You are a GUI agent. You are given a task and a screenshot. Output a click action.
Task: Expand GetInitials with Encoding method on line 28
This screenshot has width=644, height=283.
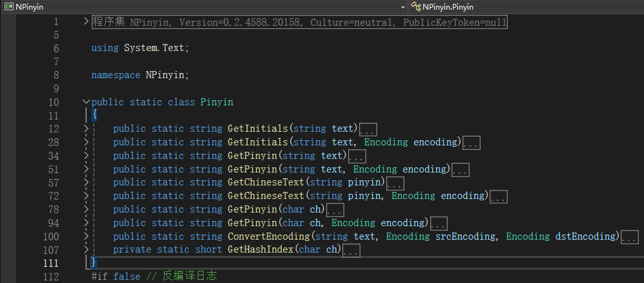click(x=87, y=141)
